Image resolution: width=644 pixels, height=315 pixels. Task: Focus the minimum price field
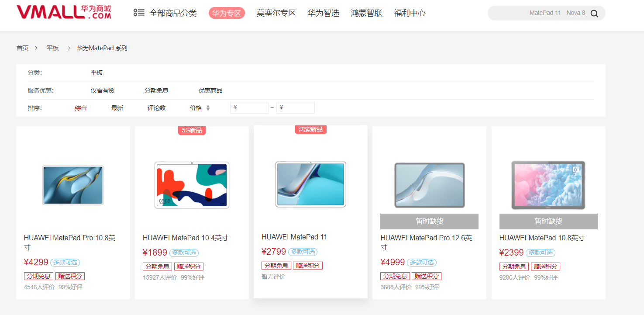pyautogui.click(x=249, y=107)
